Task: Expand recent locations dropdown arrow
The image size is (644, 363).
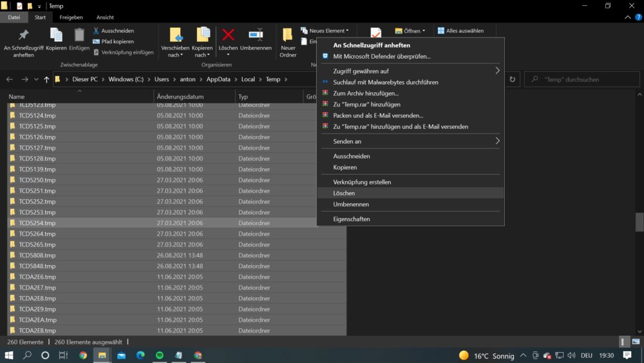Action: pyautogui.click(x=36, y=79)
